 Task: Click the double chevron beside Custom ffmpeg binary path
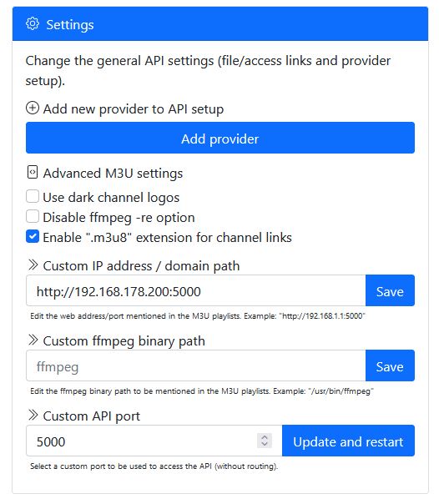point(33,340)
